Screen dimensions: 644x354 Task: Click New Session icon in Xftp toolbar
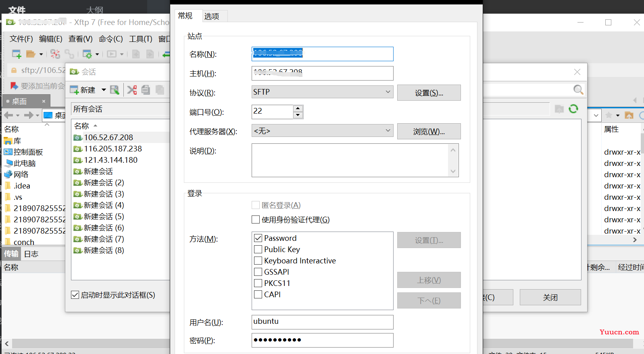point(17,54)
